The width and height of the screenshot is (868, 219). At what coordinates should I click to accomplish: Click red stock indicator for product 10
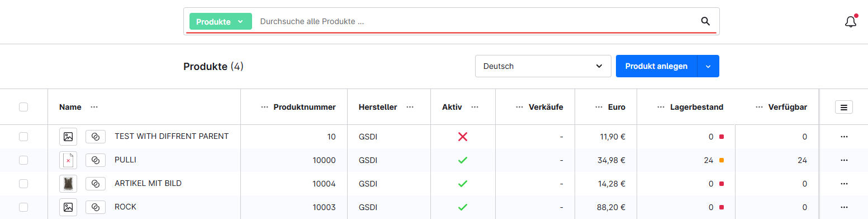[x=722, y=137]
